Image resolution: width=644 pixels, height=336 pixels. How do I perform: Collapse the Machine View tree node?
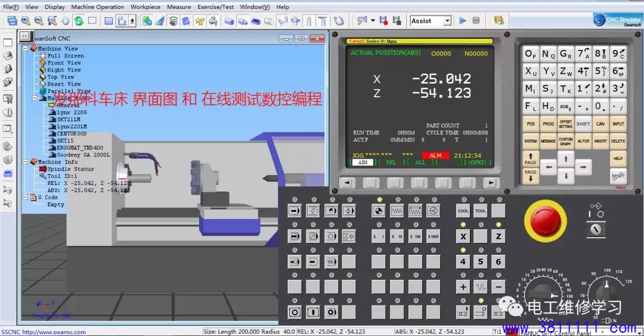click(26, 48)
